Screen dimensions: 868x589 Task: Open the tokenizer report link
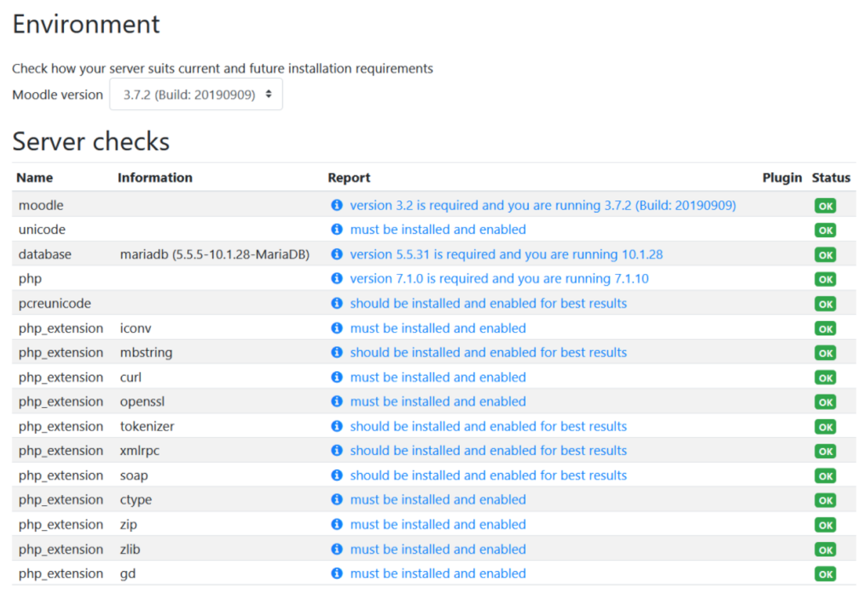click(489, 427)
